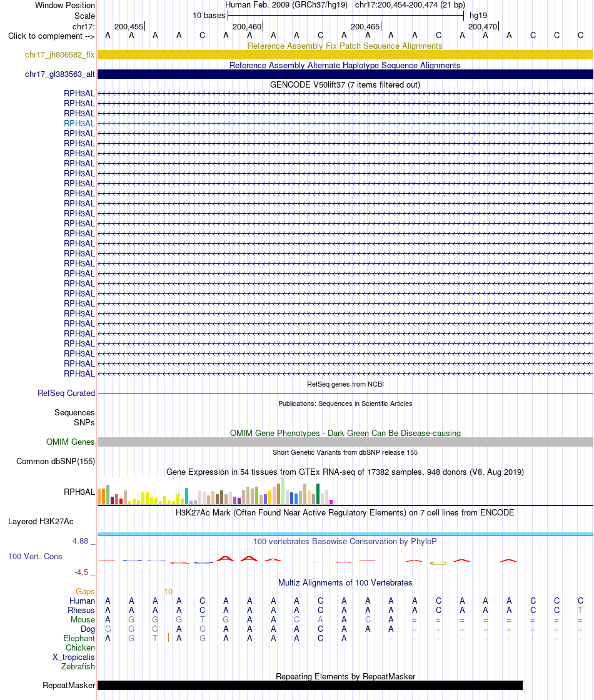Click the '200,470' coordinate marker
594x700 pixels.
tap(483, 26)
